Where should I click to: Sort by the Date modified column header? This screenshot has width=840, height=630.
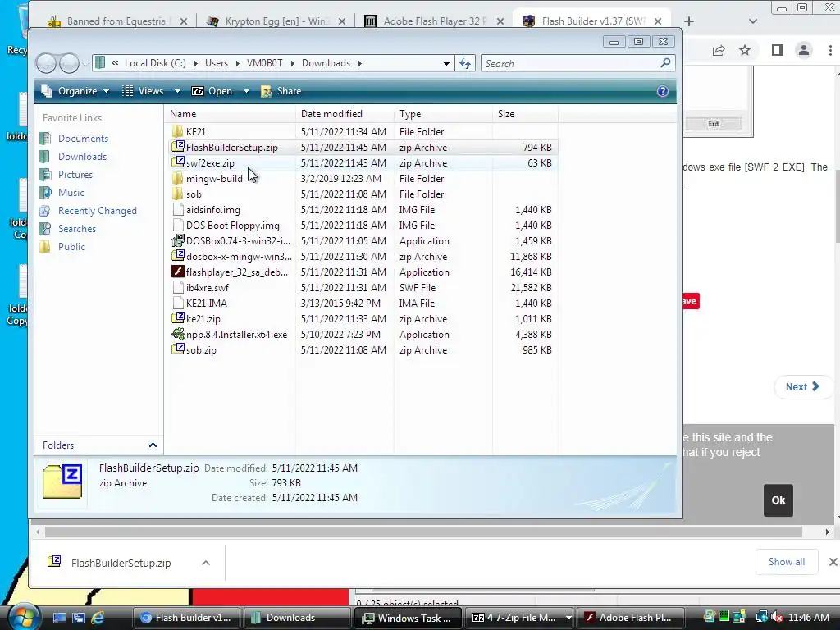coord(345,114)
